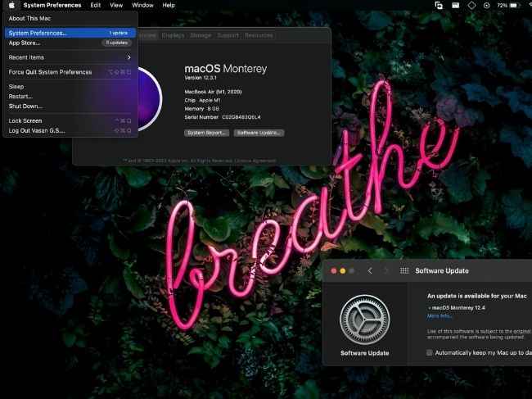Click the MacBook Air (M1, 2020) text
Screen dimensions: 532x399
tap(213, 92)
